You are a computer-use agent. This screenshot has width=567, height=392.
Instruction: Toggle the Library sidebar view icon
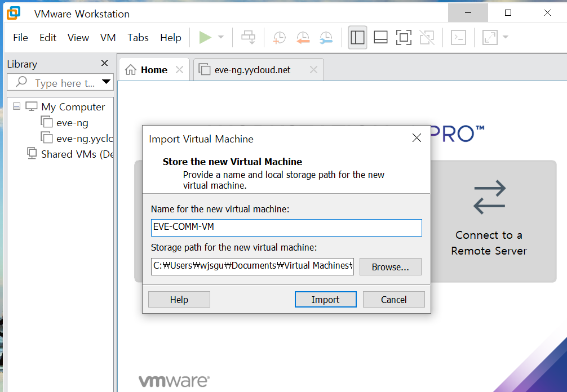357,37
